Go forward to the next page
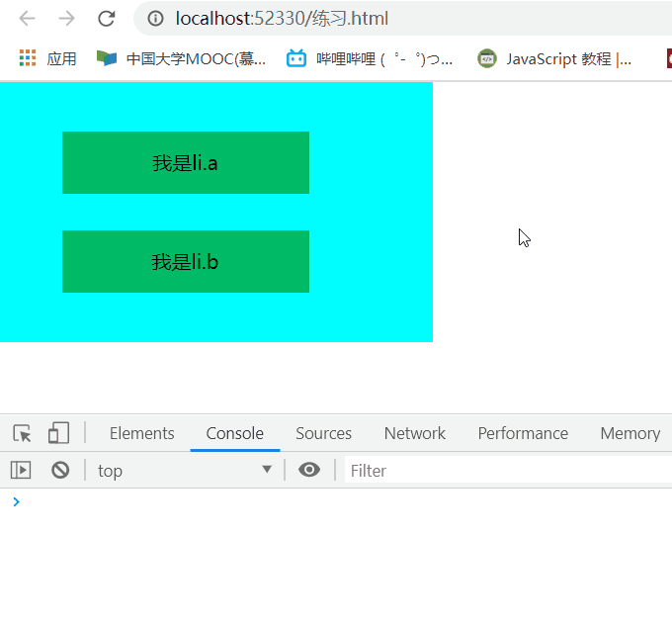Screen dimensions: 672x625 [66, 19]
